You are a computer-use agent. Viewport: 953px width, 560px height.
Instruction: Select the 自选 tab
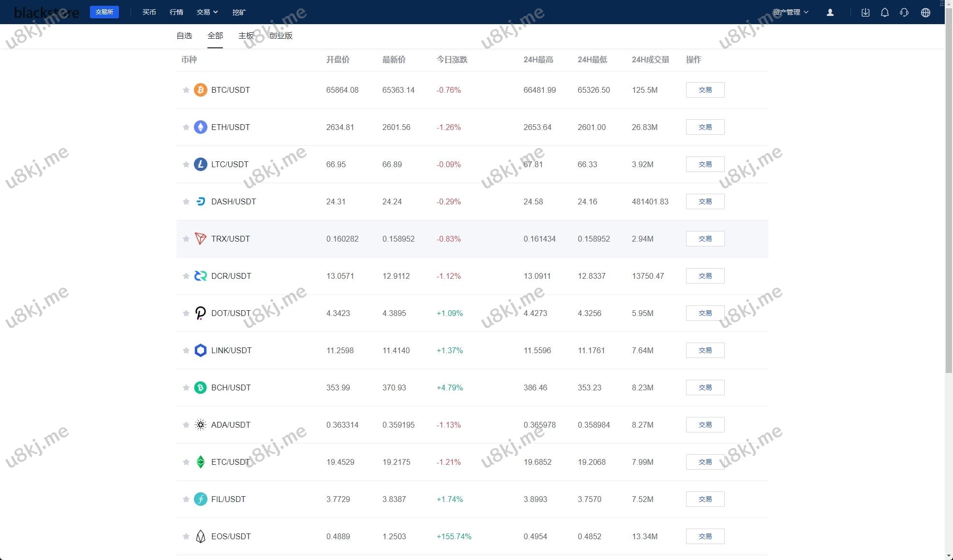pyautogui.click(x=184, y=36)
